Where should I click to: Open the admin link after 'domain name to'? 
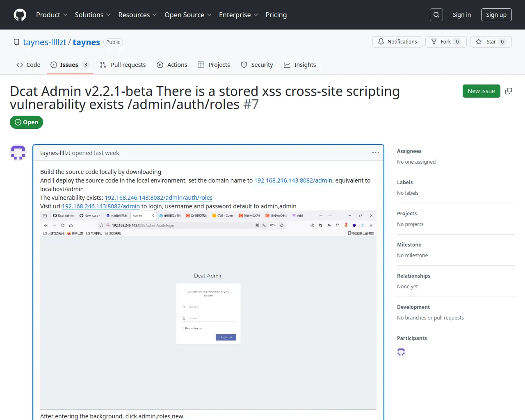click(293, 180)
